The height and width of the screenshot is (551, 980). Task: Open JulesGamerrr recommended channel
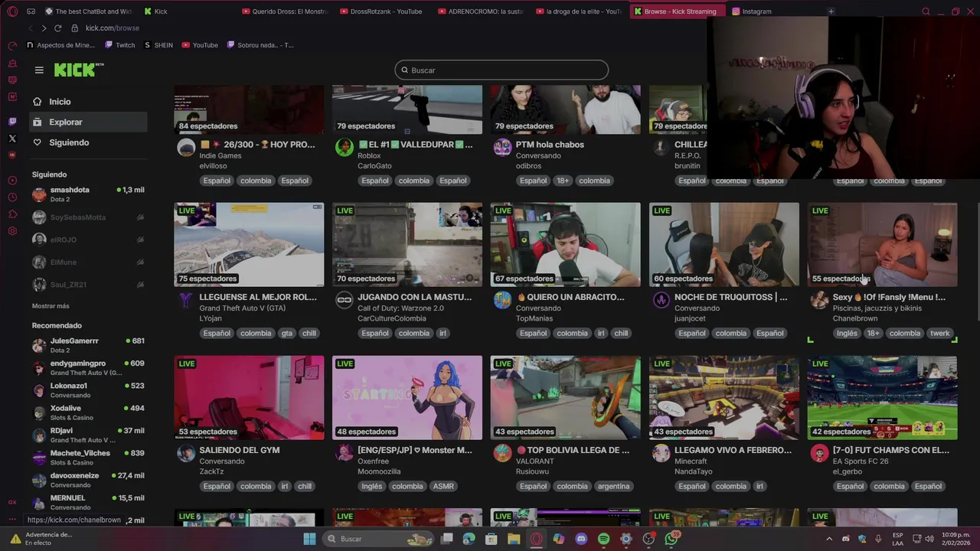point(87,345)
